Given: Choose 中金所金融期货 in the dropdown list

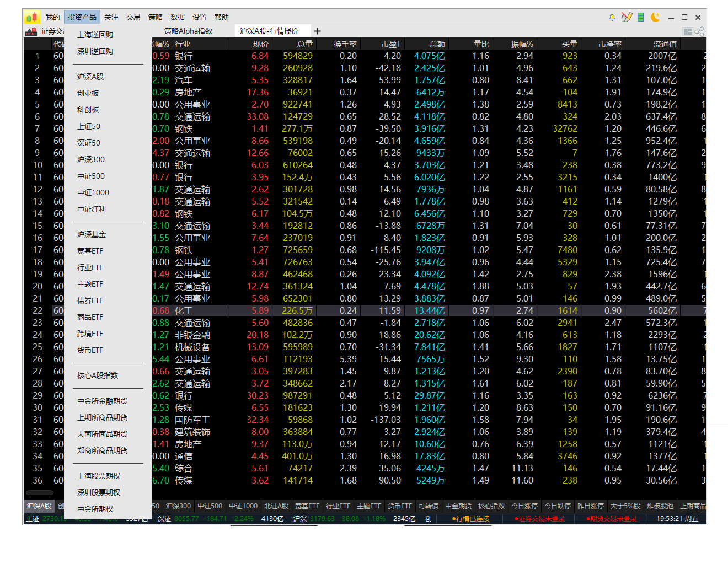Looking at the screenshot, I should (x=102, y=401).
